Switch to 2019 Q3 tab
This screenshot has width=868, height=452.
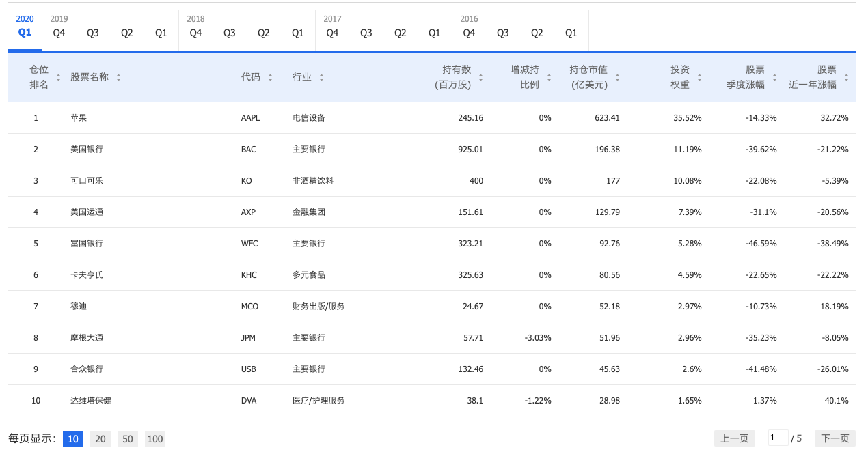click(93, 33)
